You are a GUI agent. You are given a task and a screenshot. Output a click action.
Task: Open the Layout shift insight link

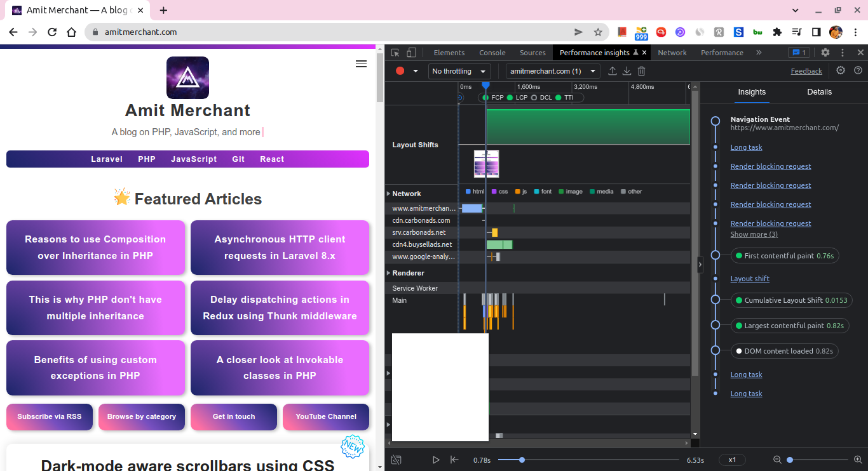pos(750,279)
